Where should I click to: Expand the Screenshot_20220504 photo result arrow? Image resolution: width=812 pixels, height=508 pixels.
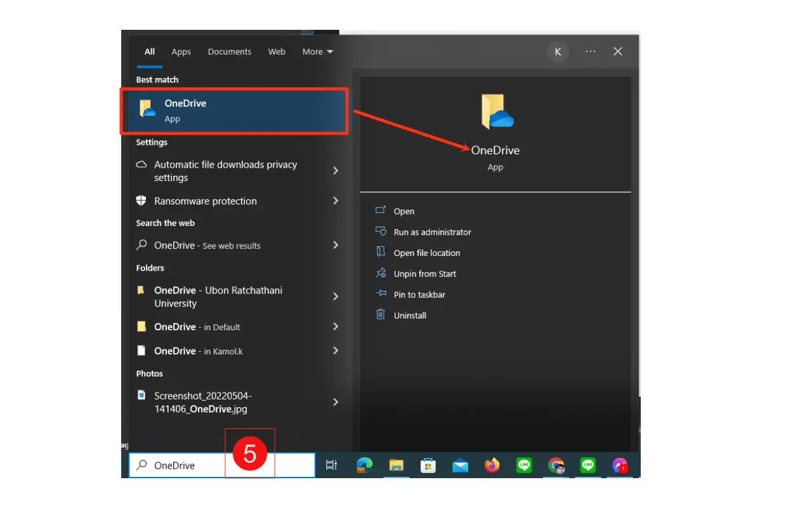point(336,402)
